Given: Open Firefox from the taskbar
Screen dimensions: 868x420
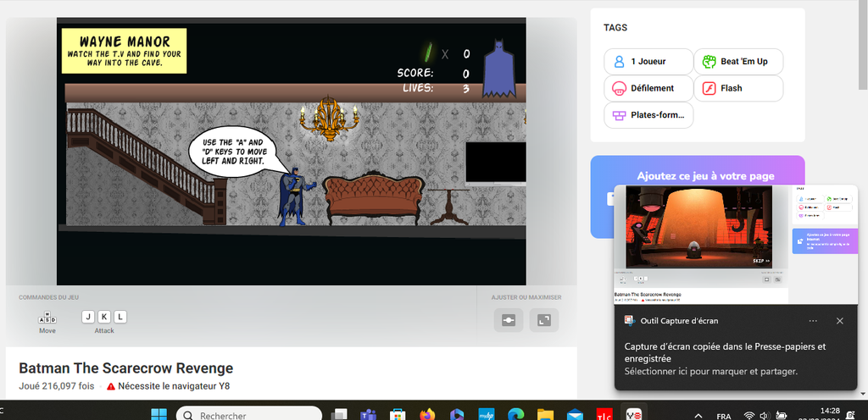Looking at the screenshot, I should coord(427,415).
